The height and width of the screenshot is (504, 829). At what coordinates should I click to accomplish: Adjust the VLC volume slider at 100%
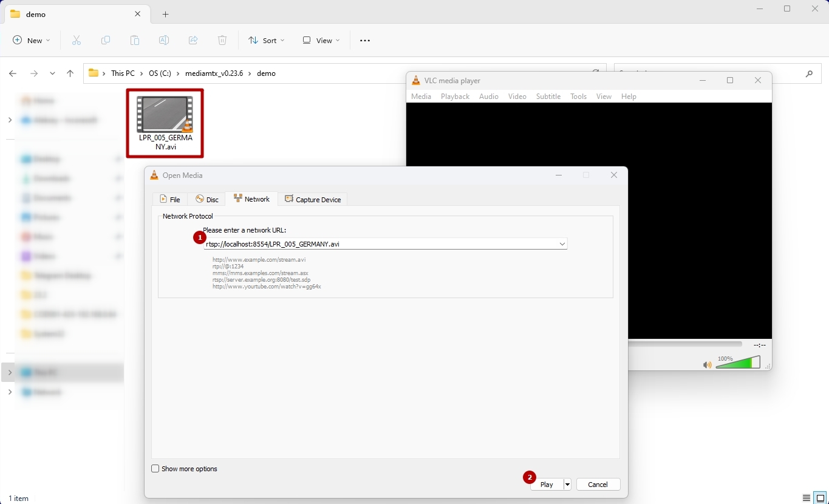click(738, 363)
